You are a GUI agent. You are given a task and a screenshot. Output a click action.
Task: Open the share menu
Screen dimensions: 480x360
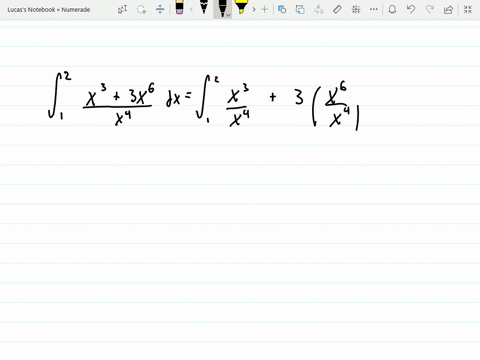click(448, 9)
